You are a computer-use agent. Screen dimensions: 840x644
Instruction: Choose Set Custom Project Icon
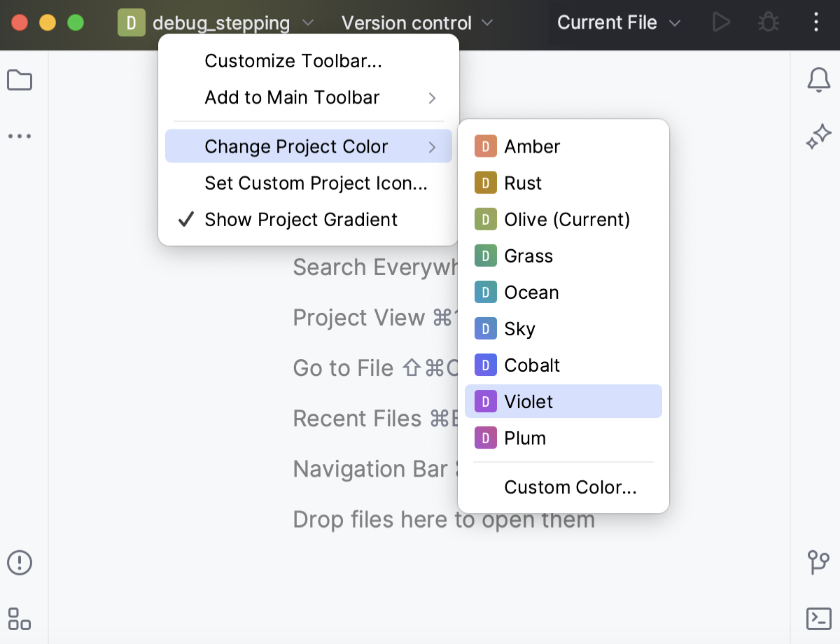coord(316,183)
